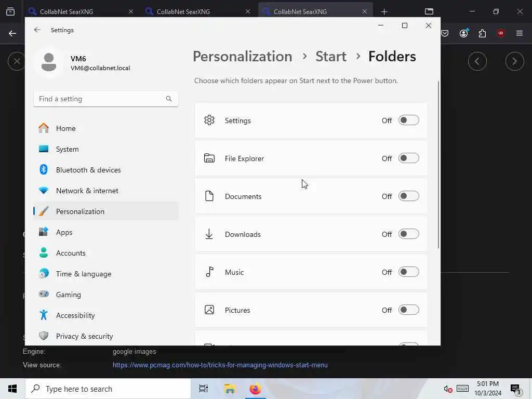532x399 pixels.
Task: Click the Personalization breadcrumb
Action: [x=242, y=56]
